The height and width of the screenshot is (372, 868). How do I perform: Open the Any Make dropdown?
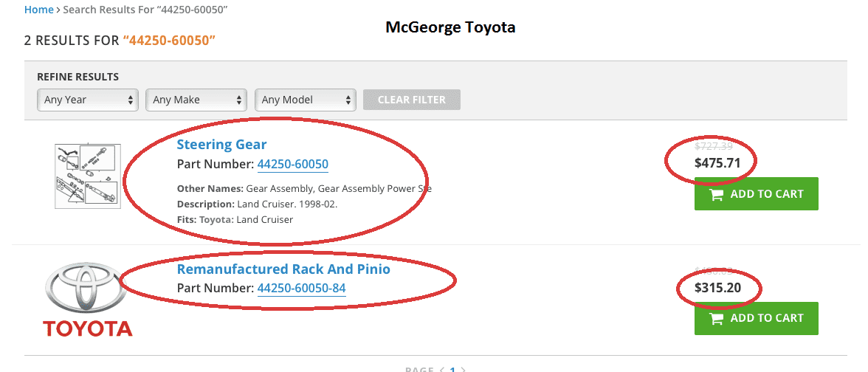point(196,100)
